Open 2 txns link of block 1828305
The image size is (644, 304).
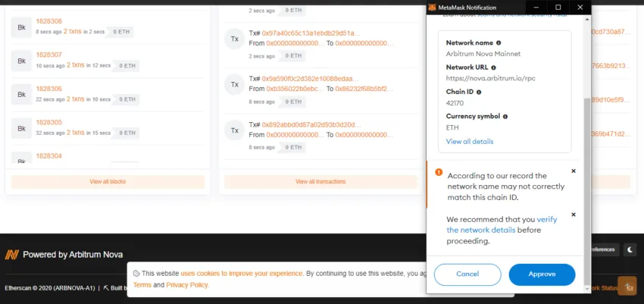tap(76, 133)
